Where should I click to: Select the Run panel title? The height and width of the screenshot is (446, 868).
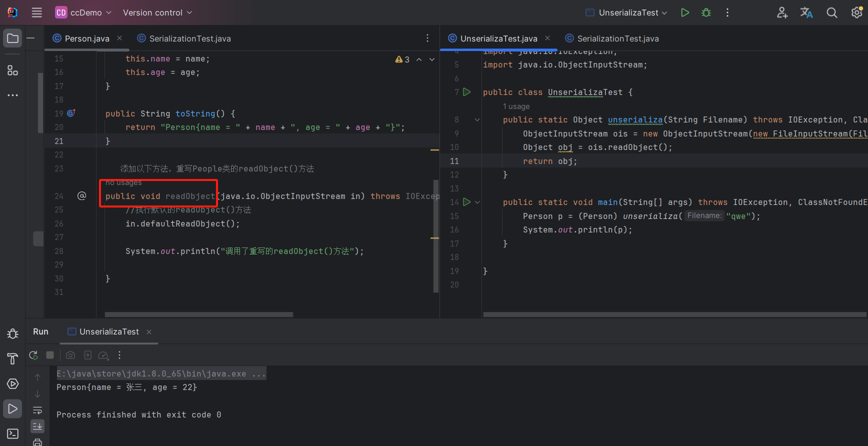pyautogui.click(x=40, y=331)
